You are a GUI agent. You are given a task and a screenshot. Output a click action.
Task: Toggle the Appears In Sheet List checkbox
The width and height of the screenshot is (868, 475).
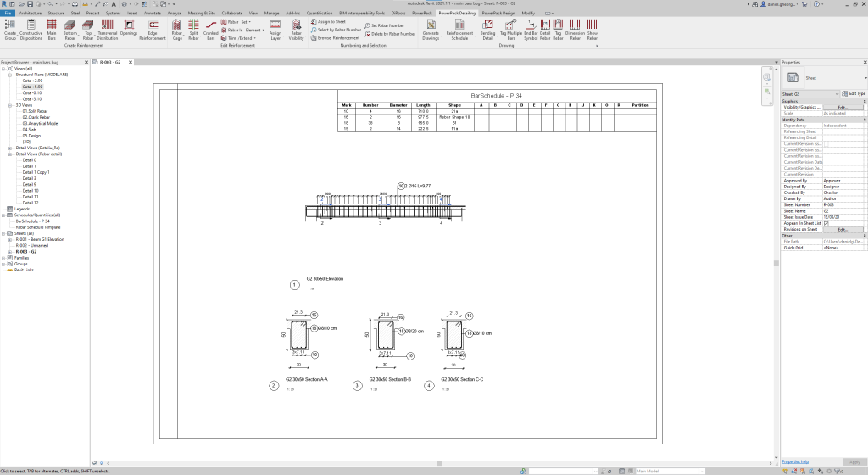pyautogui.click(x=826, y=223)
